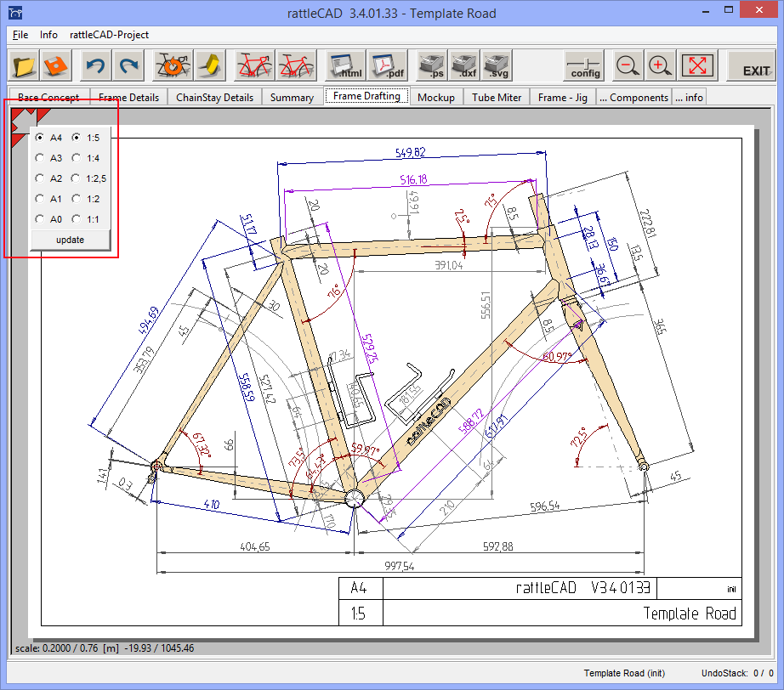The width and height of the screenshot is (784, 690).
Task: Select the A4 paper format
Action: point(49,138)
